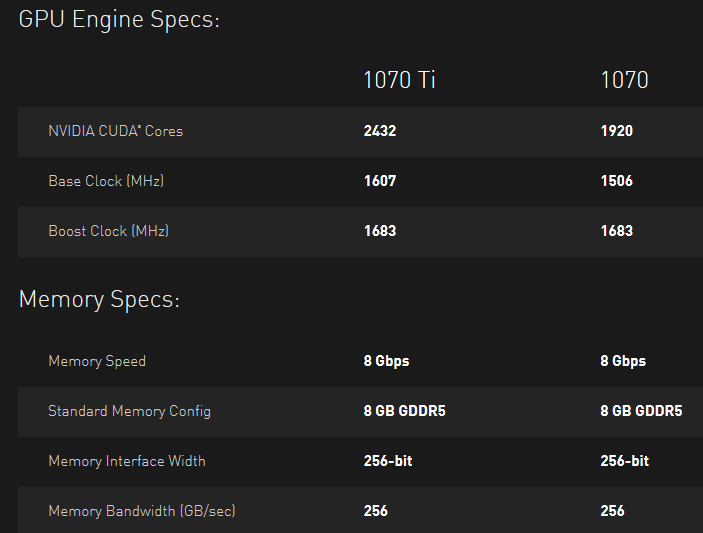Image resolution: width=703 pixels, height=533 pixels.
Task: Select the Standard Memory Config label
Action: coord(129,411)
